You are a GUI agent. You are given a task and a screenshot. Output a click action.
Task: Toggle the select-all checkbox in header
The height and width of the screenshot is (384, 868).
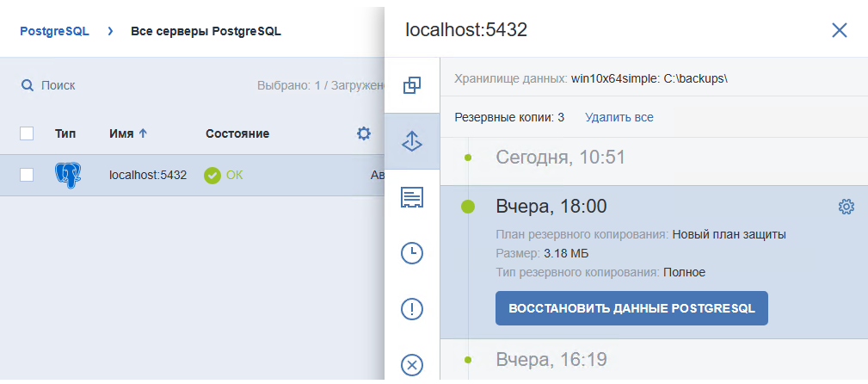[x=27, y=133]
